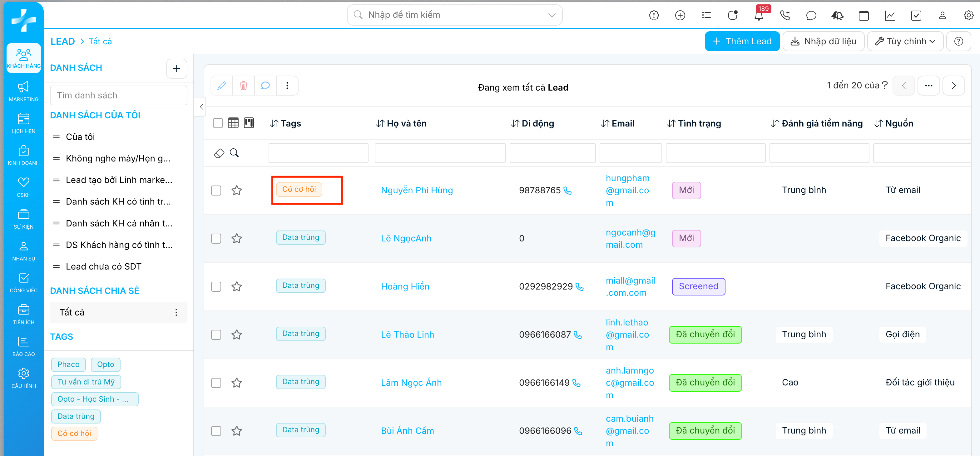Click the eraser clear-filter icon
This screenshot has height=456, width=980.
tap(219, 153)
